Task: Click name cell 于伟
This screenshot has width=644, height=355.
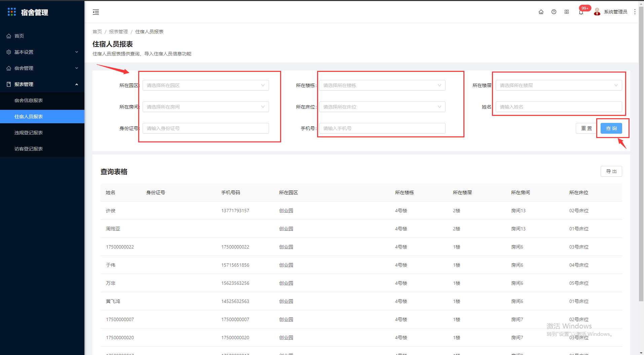Action: click(111, 265)
